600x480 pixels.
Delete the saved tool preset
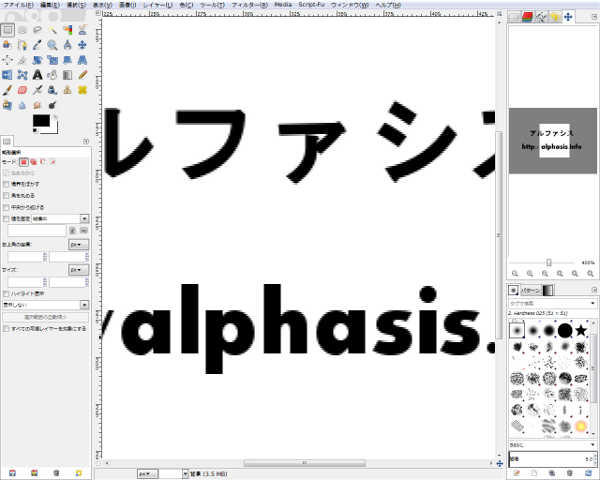(x=56, y=473)
